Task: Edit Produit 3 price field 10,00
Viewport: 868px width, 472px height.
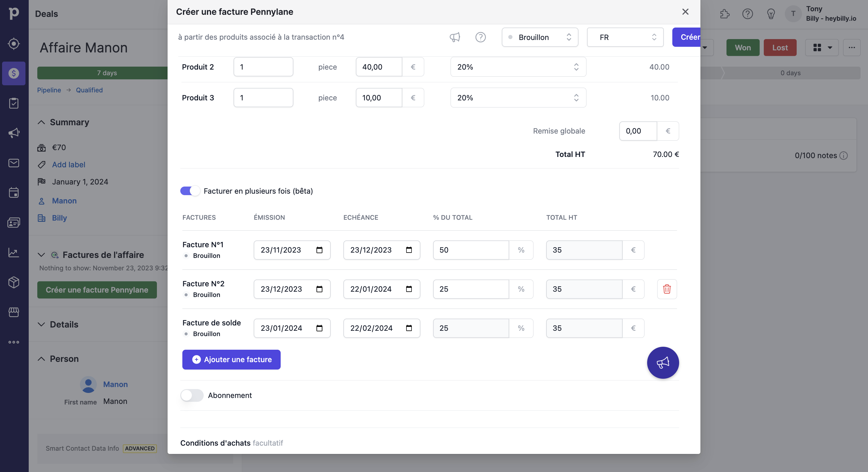Action: (379, 98)
